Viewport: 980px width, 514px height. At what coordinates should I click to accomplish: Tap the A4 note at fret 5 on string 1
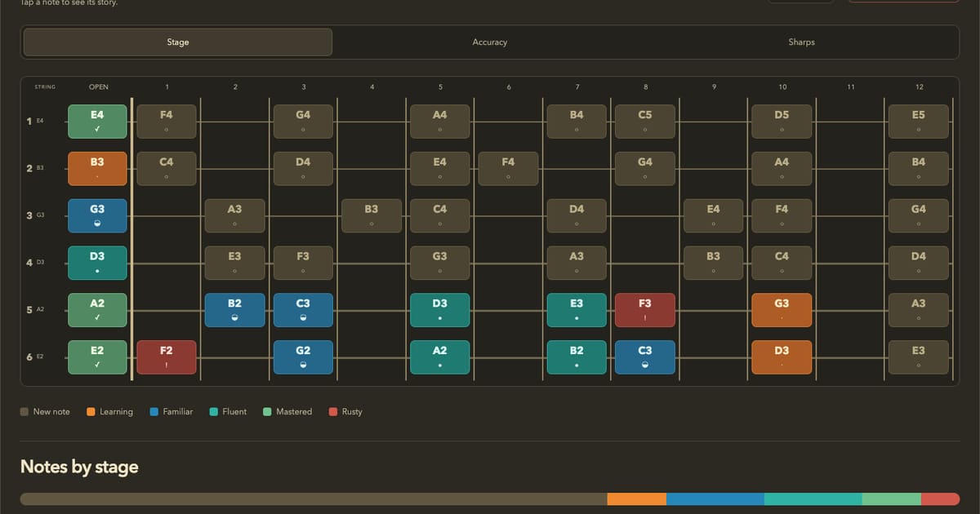pos(440,122)
